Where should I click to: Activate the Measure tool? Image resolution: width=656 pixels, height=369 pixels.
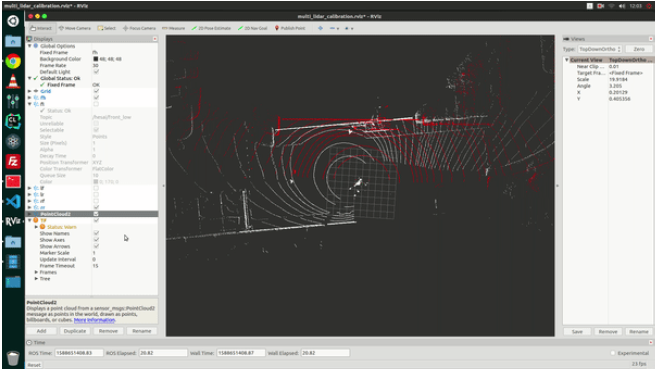[174, 28]
